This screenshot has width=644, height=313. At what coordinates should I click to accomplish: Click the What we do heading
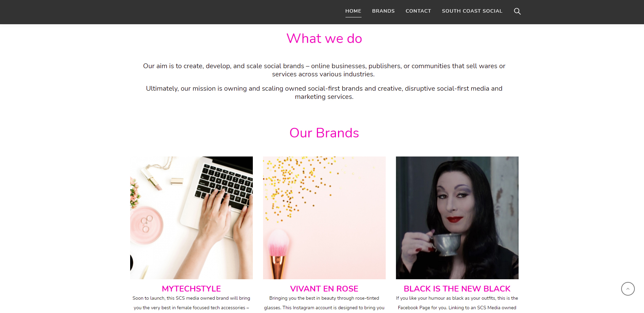coord(324,39)
